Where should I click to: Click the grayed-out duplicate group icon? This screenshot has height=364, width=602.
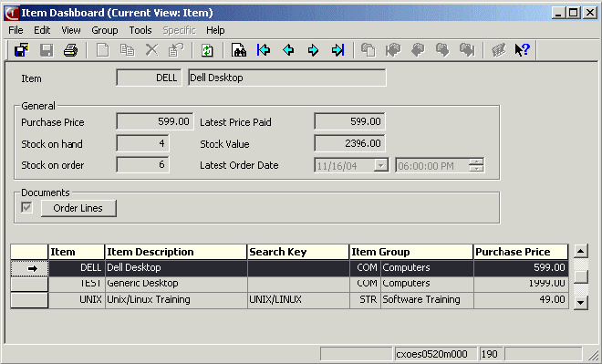[x=368, y=50]
